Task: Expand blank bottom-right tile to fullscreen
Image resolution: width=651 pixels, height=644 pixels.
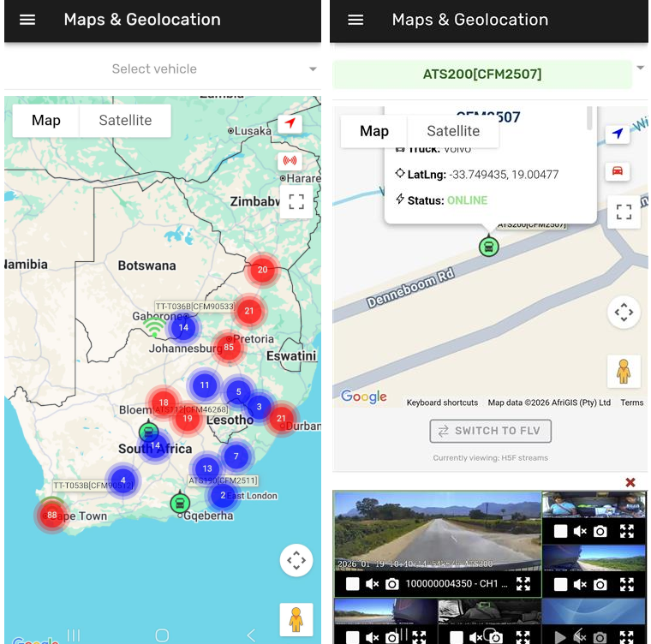Action: click(627, 637)
